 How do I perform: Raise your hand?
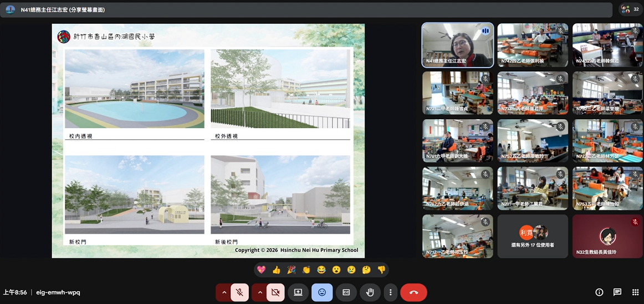[x=370, y=292]
